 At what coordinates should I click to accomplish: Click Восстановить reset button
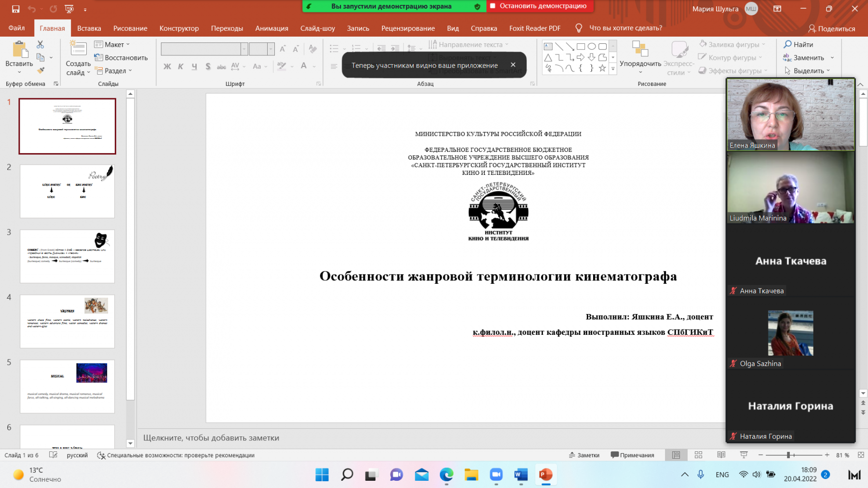[121, 57]
